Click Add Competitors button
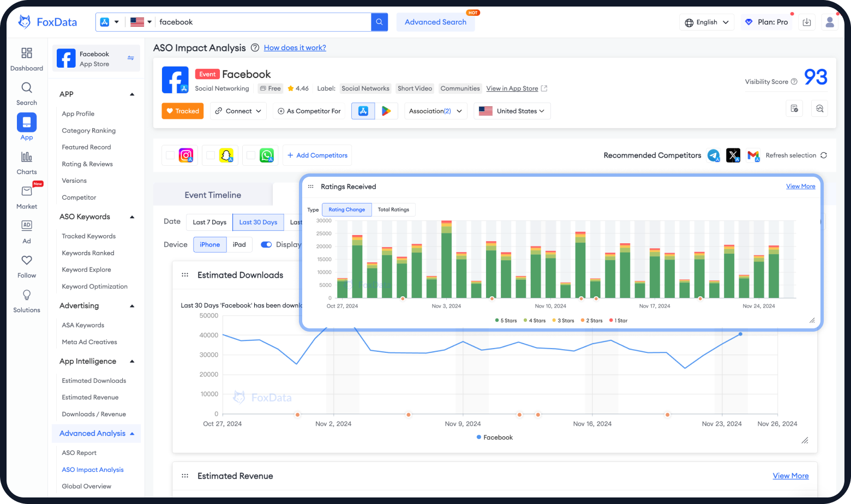851x504 pixels. (317, 155)
